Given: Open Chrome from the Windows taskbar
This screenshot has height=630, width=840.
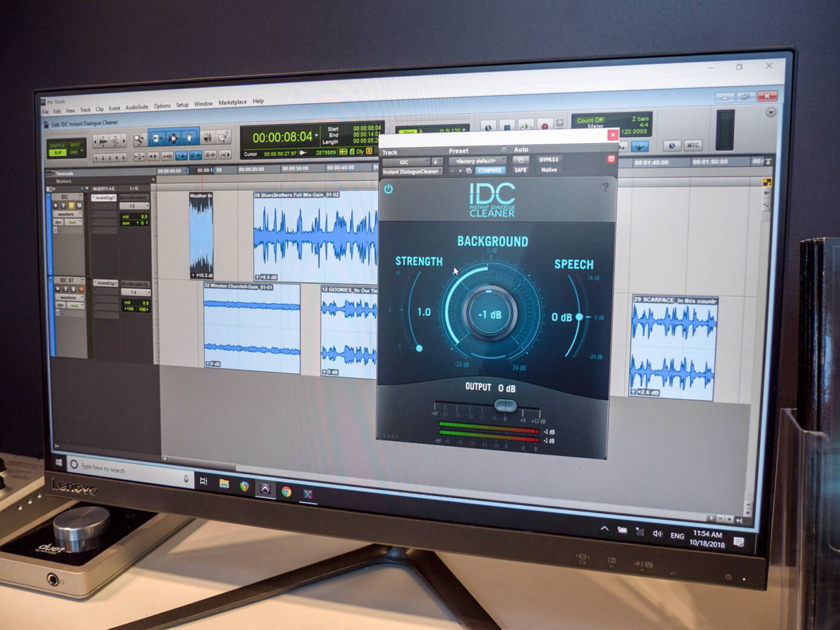Looking at the screenshot, I should (286, 492).
